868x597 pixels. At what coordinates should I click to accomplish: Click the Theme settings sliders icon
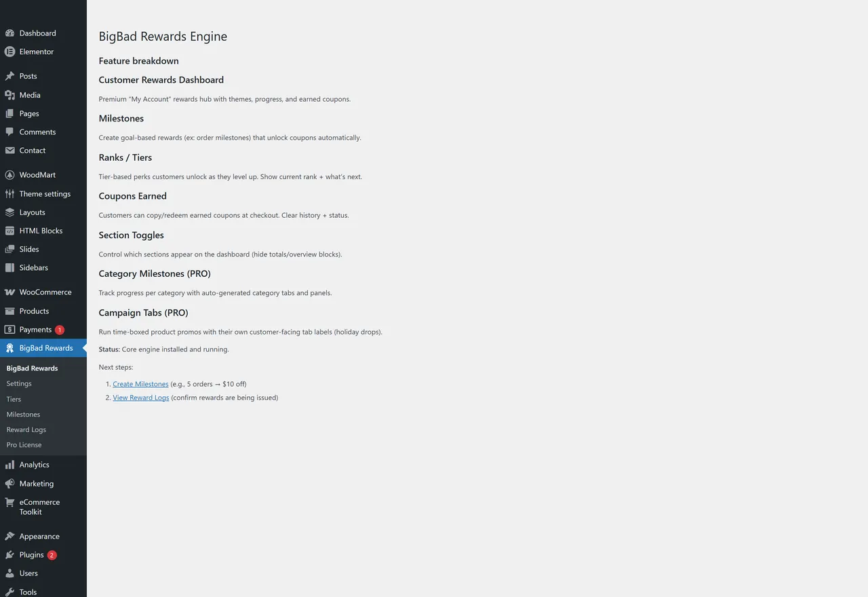[9, 194]
